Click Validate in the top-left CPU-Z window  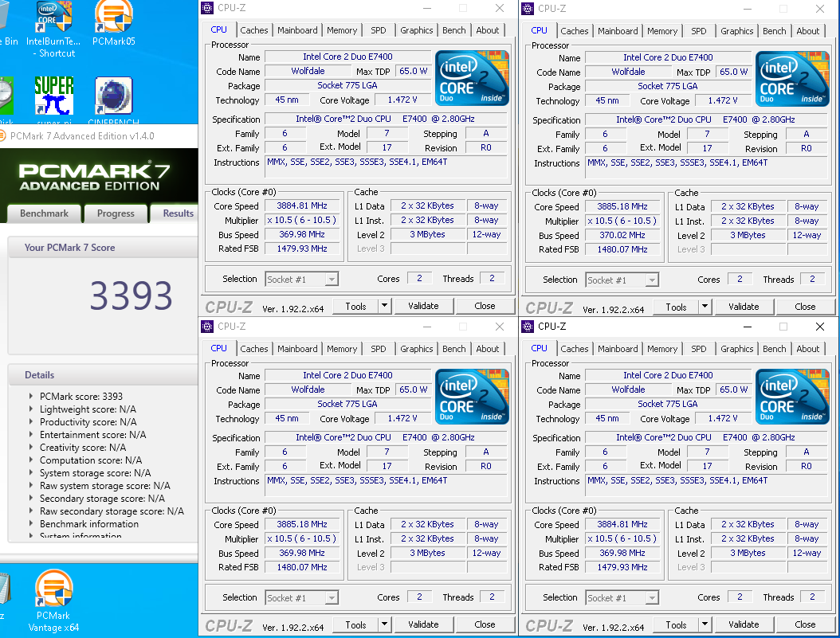(423, 306)
